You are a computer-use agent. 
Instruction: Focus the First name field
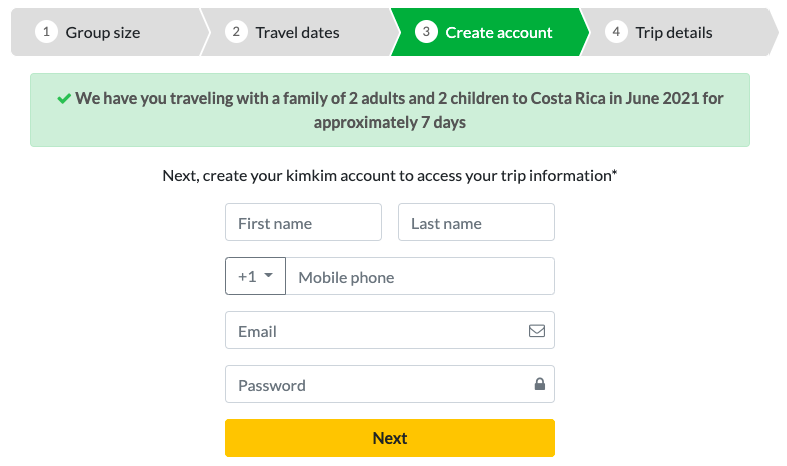coord(303,223)
